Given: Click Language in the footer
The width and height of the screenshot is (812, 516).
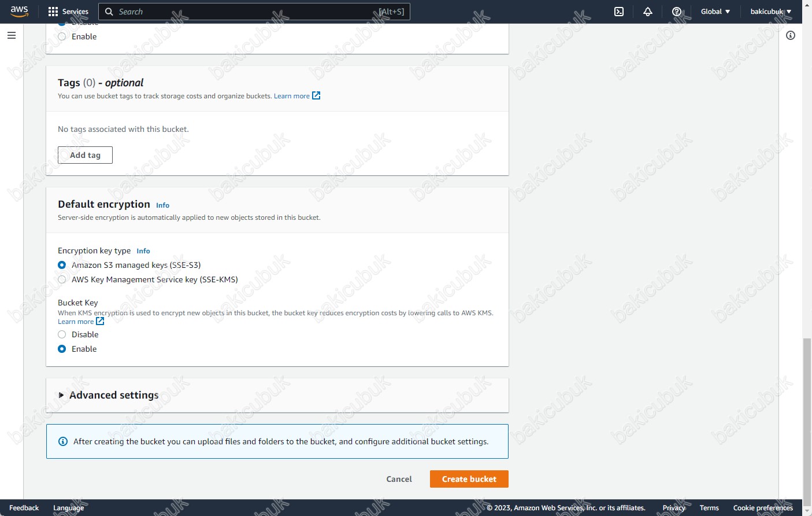Looking at the screenshot, I should (68, 508).
